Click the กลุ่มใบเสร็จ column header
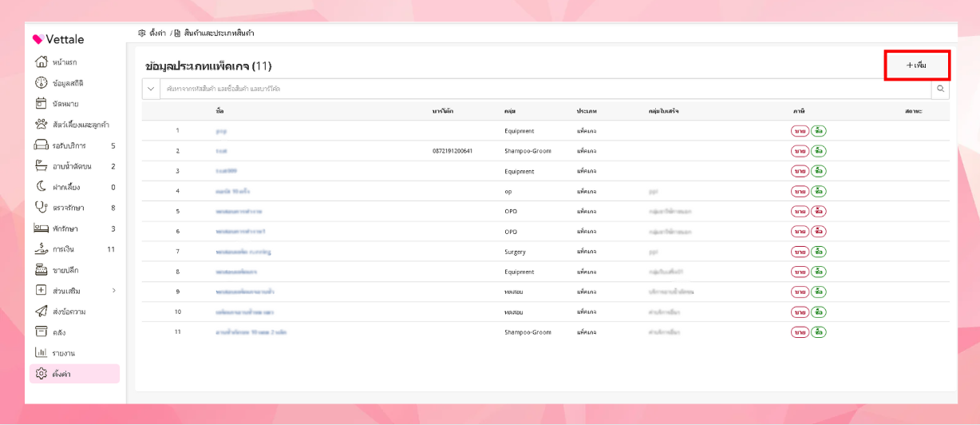Viewport: 980px width, 425px height. (x=663, y=110)
